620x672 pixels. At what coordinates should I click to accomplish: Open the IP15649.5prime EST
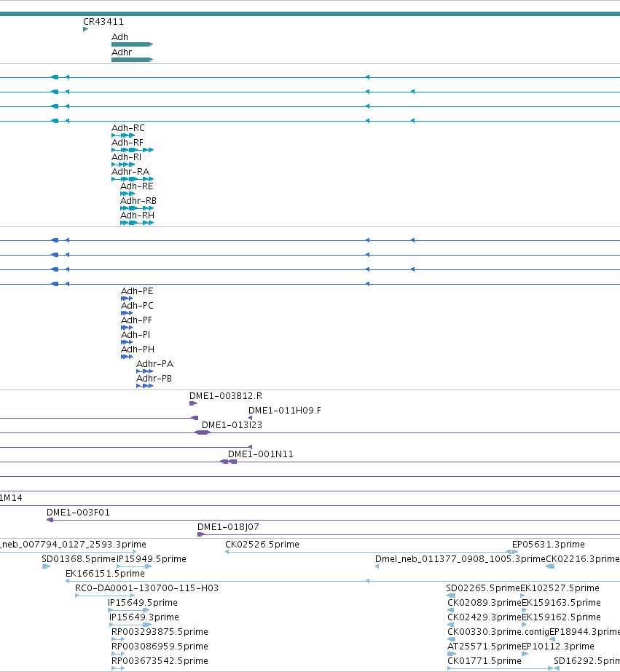pos(129,610)
